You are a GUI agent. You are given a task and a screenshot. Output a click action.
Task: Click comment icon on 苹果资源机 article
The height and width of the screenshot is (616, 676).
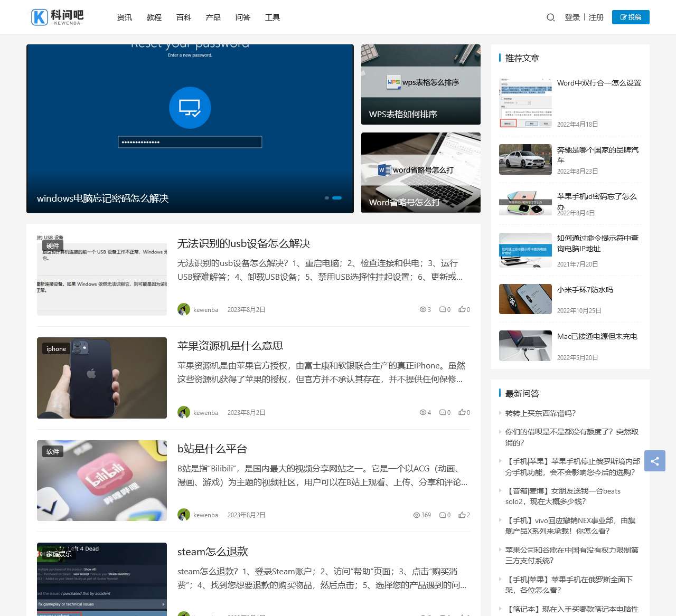(443, 412)
